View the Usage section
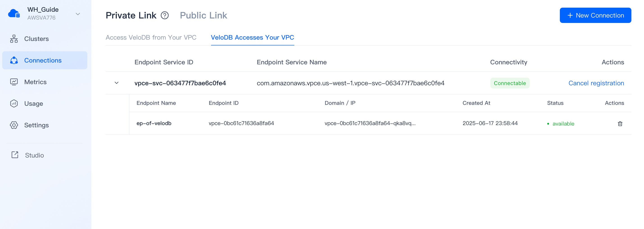This screenshot has height=229, width=644. coord(34,103)
